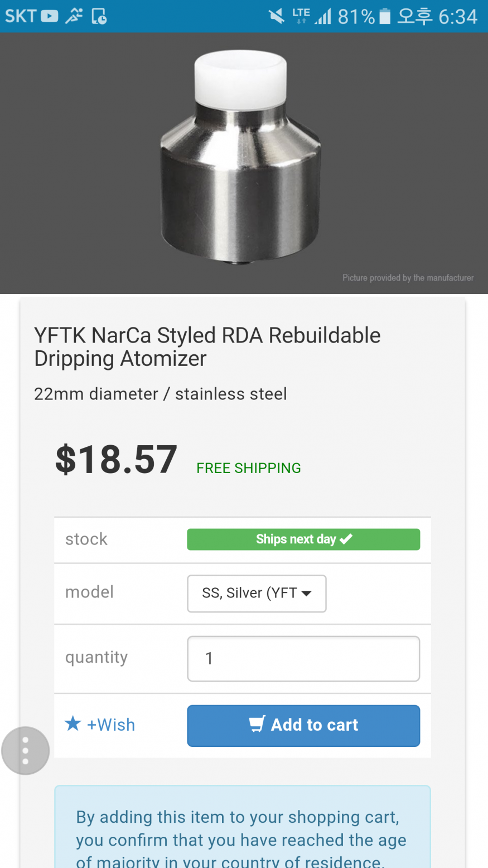Tap the muted sound icon in status bar

click(276, 16)
